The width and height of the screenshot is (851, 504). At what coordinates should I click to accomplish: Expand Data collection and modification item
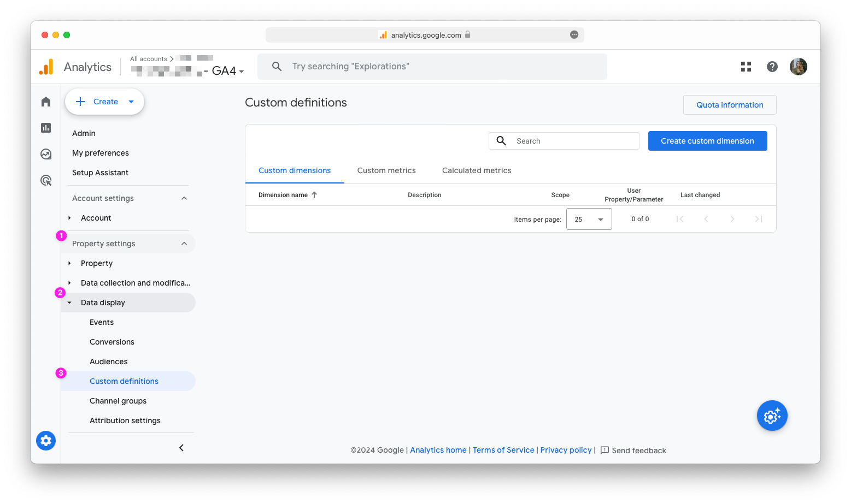tap(69, 283)
